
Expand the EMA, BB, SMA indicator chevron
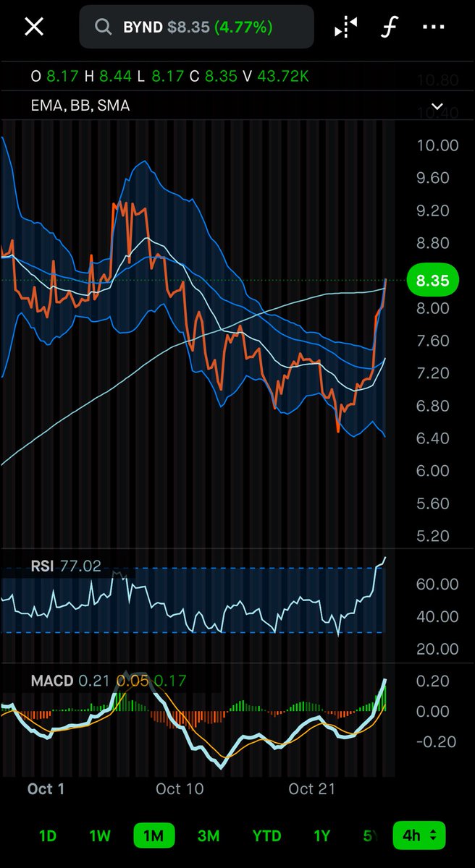tap(437, 106)
